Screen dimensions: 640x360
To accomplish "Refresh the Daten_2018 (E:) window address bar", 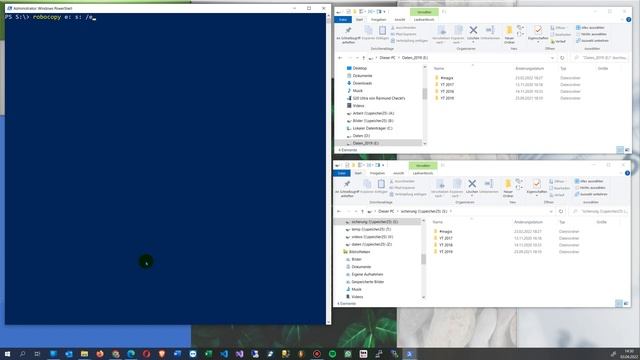I will pyautogui.click(x=562, y=58).
